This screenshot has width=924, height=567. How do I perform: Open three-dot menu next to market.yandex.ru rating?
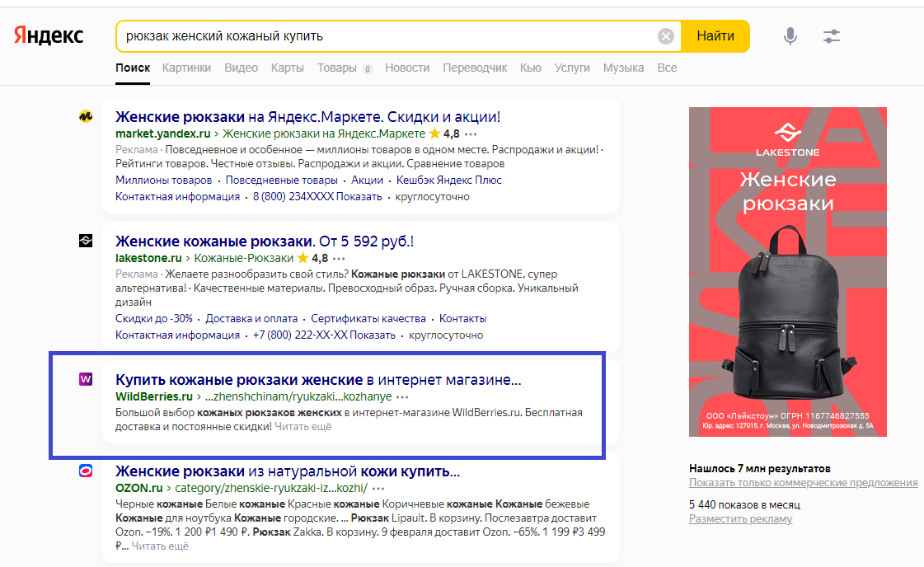471,134
